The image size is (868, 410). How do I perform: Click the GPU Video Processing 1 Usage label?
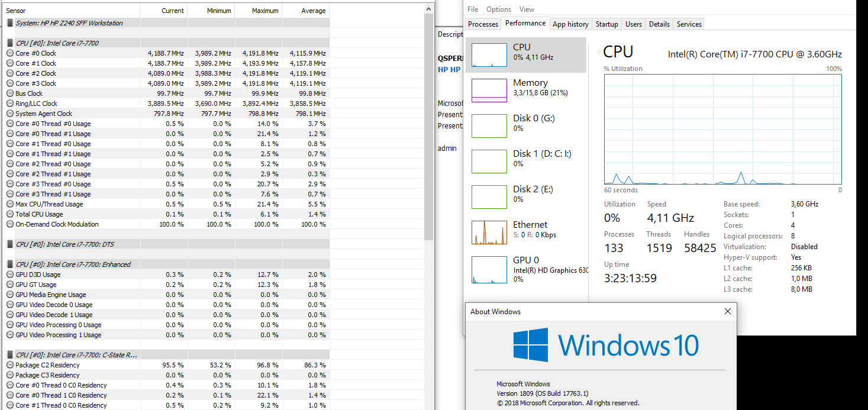(x=59, y=335)
